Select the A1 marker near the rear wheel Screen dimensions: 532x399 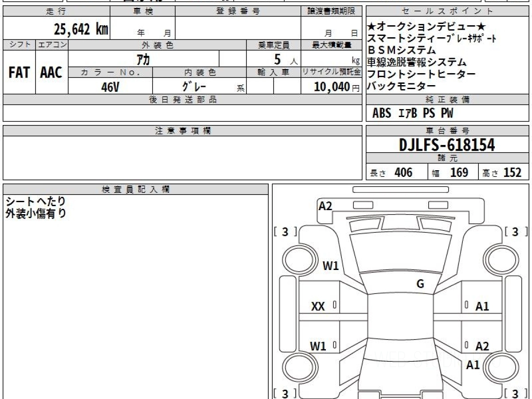[x=473, y=365]
